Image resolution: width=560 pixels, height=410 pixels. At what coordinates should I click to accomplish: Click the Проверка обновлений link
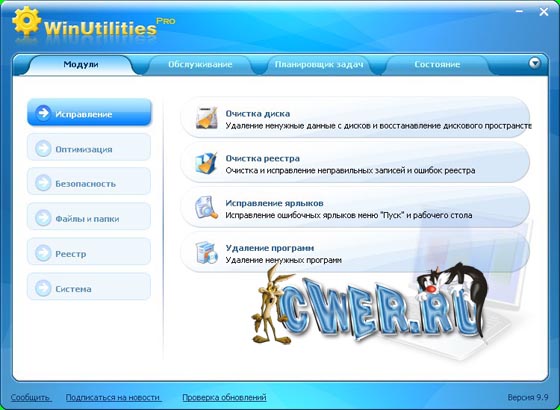pyautogui.click(x=224, y=397)
